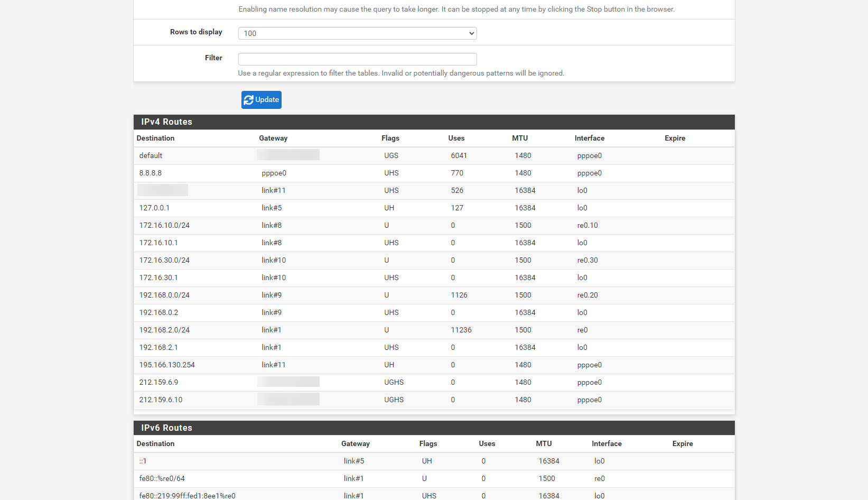Click the Update button

click(261, 100)
